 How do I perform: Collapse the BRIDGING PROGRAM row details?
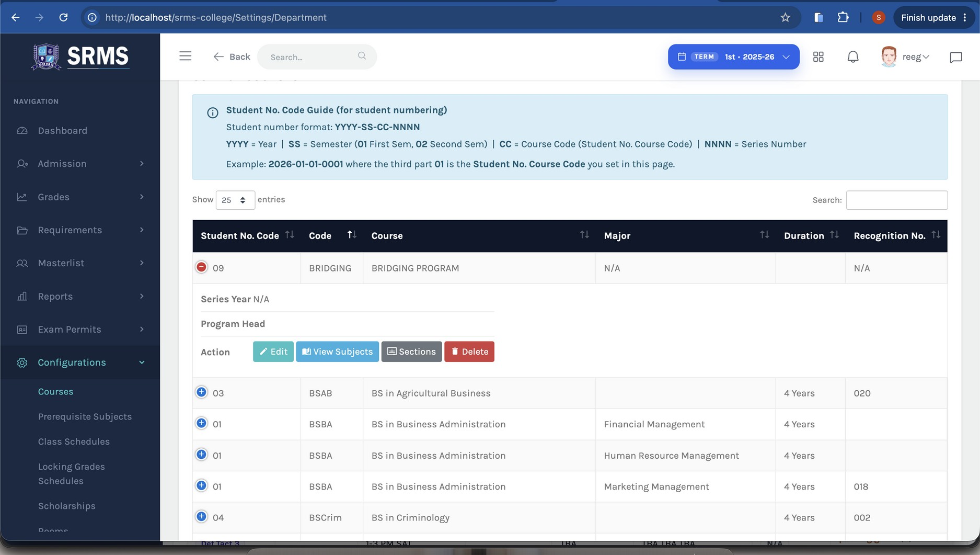click(201, 267)
